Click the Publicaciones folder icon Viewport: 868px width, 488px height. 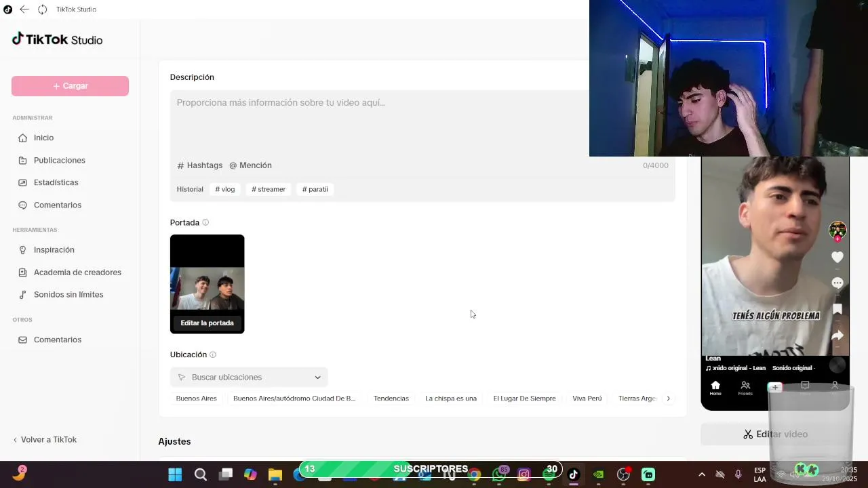click(x=23, y=160)
